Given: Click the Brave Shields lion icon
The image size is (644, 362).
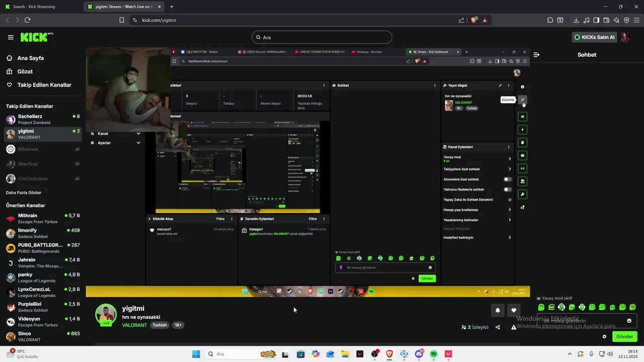Looking at the screenshot, I should 474,20.
